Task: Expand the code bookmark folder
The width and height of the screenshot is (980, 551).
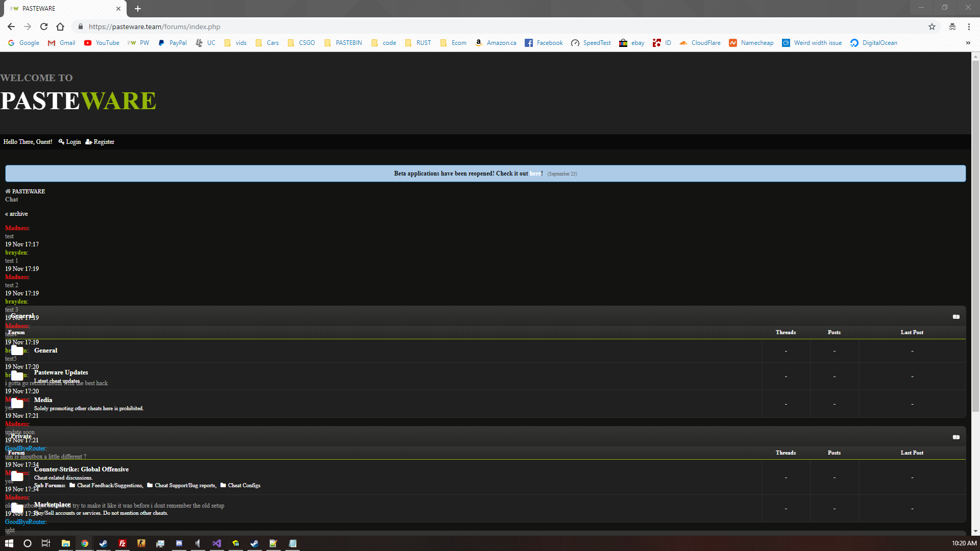Action: pos(384,43)
